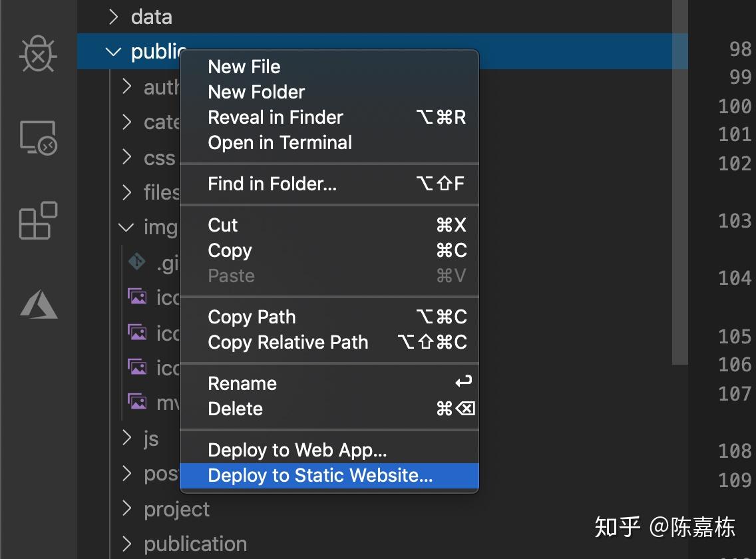This screenshot has width=756, height=559.
Task: Select Copy Relative Path
Action: (287, 343)
